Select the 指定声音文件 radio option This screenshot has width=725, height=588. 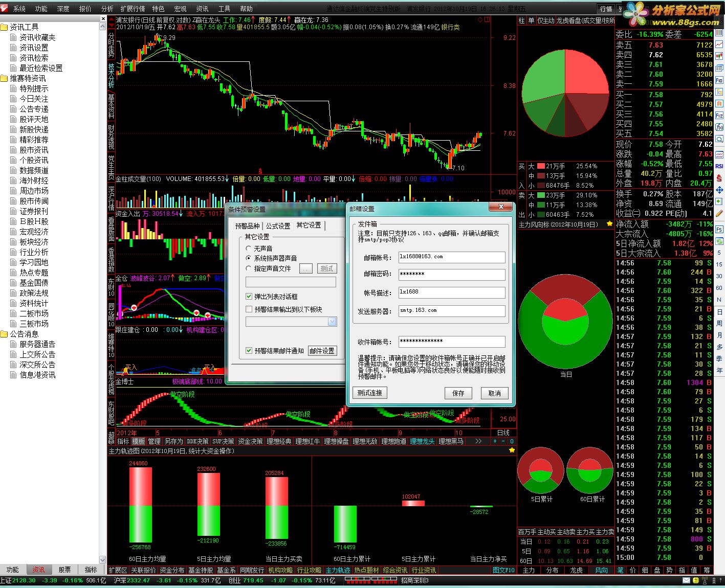click(x=249, y=268)
